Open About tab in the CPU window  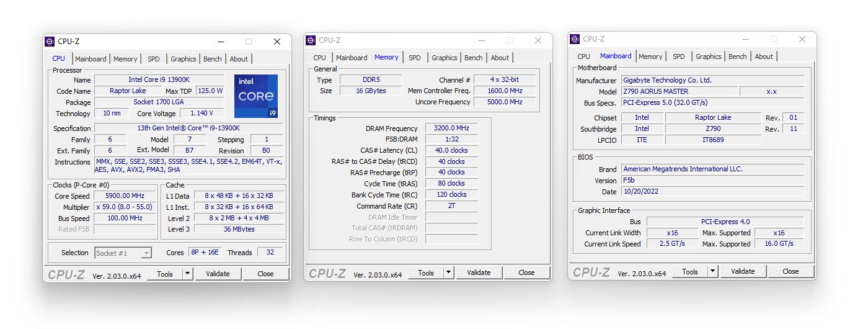(x=239, y=59)
